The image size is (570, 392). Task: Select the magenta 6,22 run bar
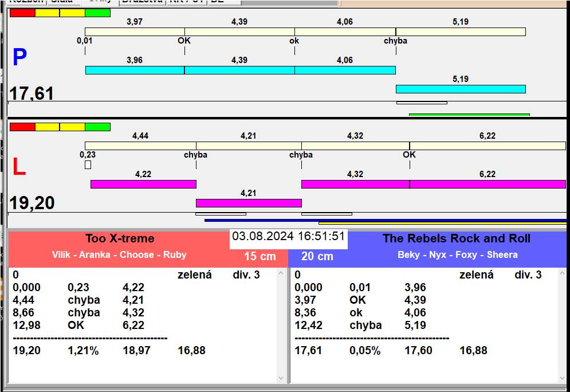(488, 185)
